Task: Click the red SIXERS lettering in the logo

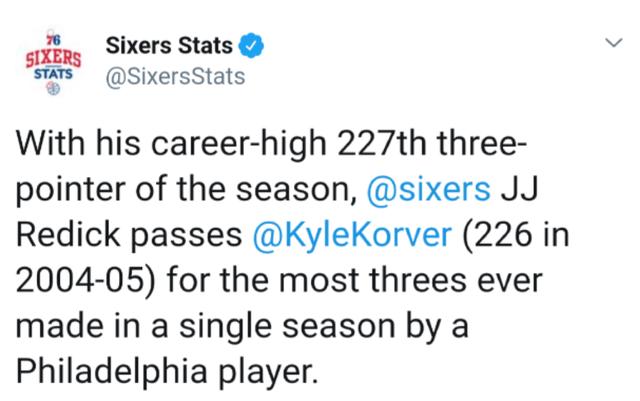Action: [53, 59]
